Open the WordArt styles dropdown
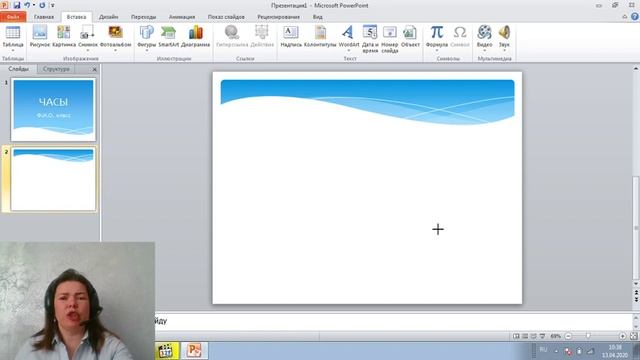Viewport: 640px width, 360px height. click(x=349, y=50)
